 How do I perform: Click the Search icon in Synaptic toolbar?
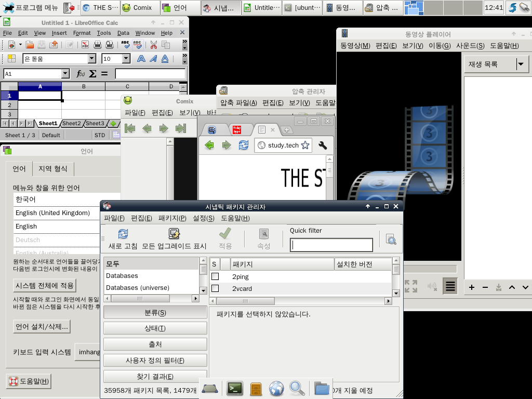[391, 239]
